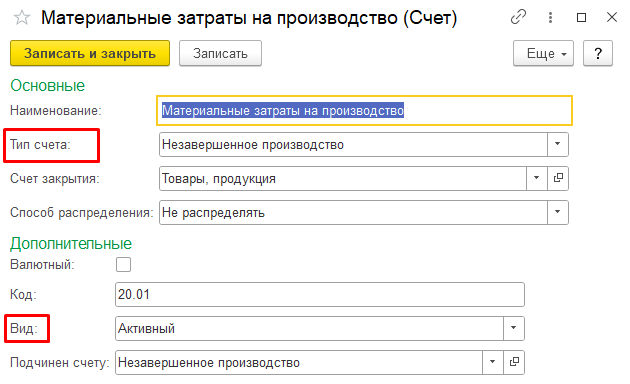Click the Счет закрытия field Товары, продукция

click(x=343, y=178)
